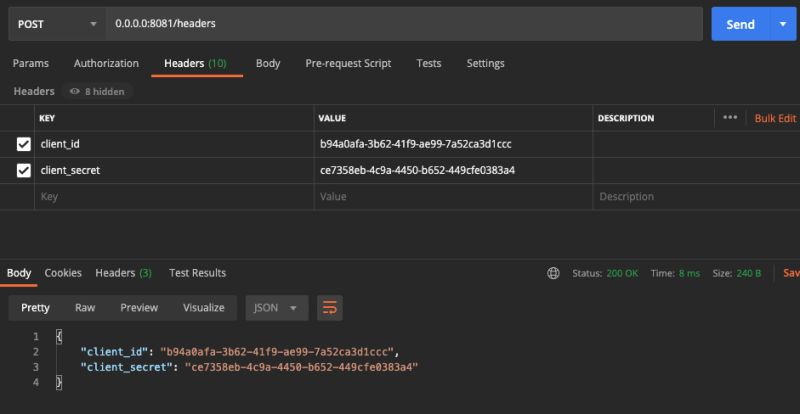Open the Settings tab
This screenshot has width=800, height=414.
(485, 63)
